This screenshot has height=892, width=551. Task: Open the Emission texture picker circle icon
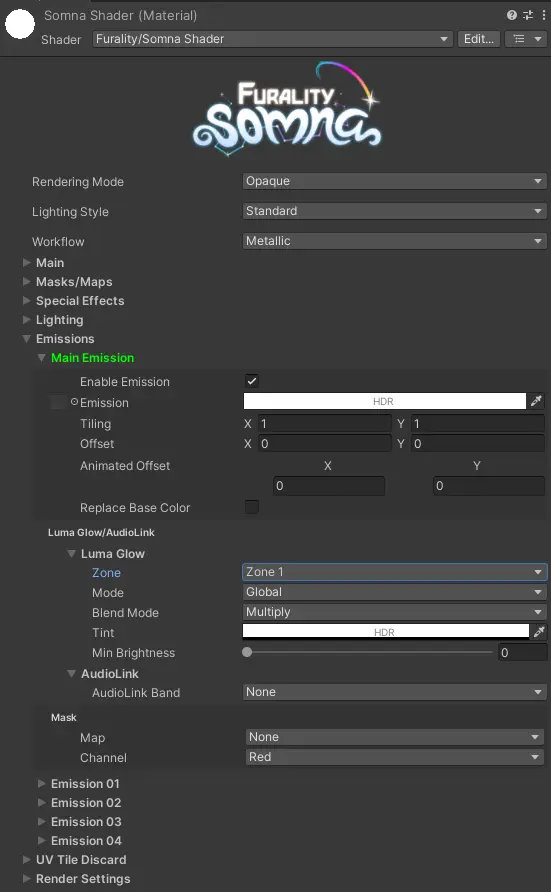click(x=74, y=402)
